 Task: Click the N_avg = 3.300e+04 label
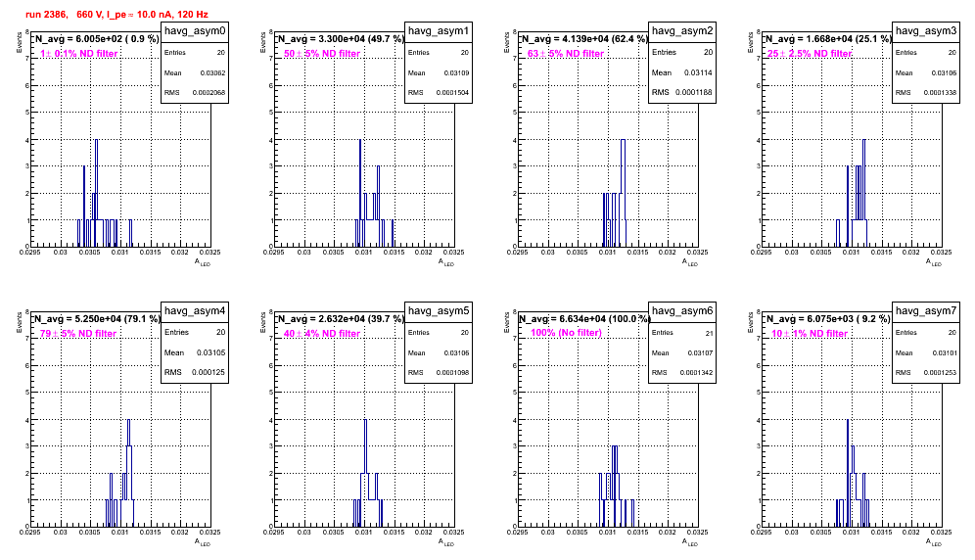tap(341, 38)
